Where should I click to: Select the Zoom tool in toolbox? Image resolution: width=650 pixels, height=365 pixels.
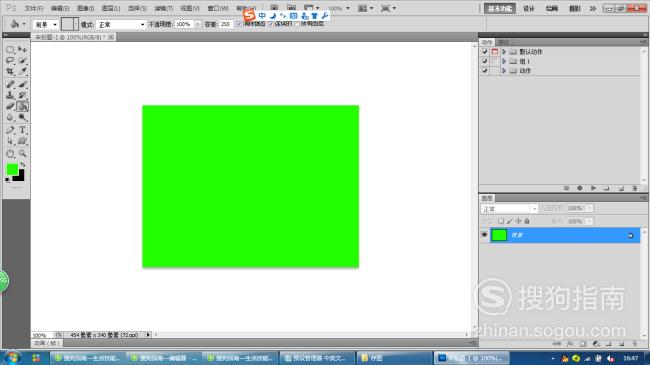(x=22, y=153)
